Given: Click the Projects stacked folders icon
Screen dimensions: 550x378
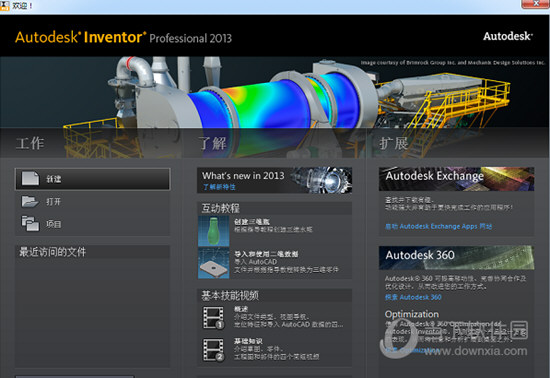Looking at the screenshot, I should click(30, 223).
